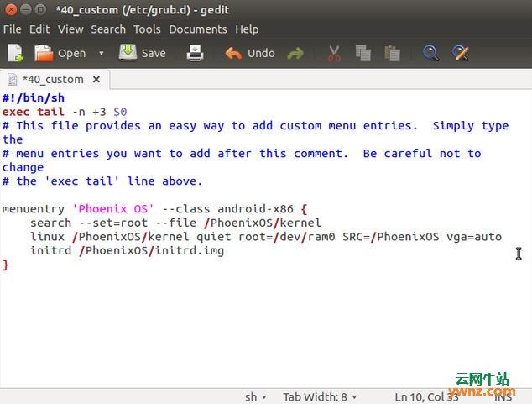The width and height of the screenshot is (532, 404).
Task: Click the Save button label
Action: [x=154, y=53]
